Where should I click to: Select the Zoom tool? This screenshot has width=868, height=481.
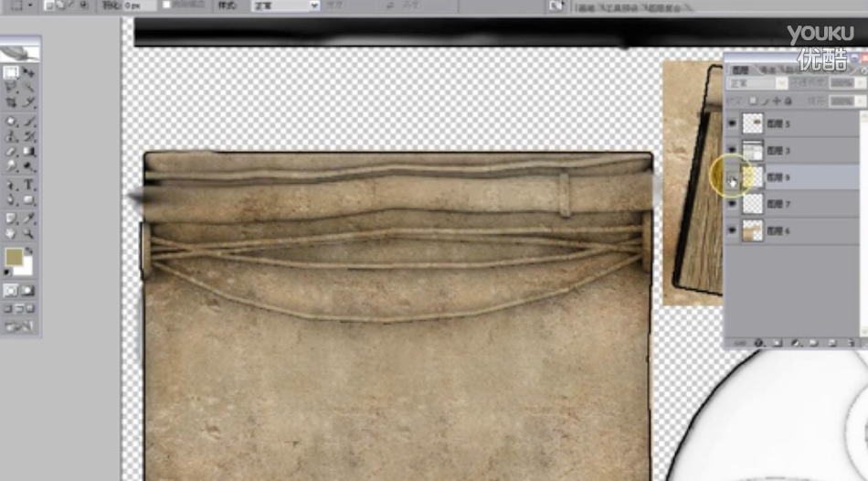click(29, 233)
